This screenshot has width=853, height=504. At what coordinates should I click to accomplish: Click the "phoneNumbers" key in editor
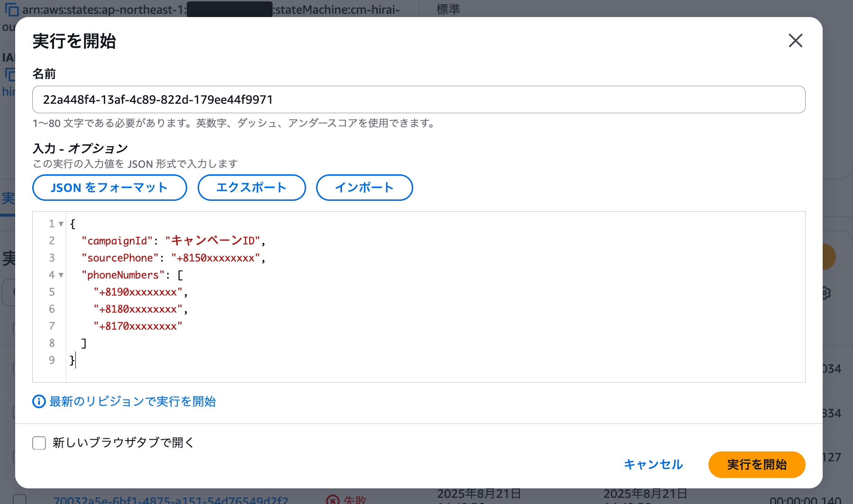point(123,275)
